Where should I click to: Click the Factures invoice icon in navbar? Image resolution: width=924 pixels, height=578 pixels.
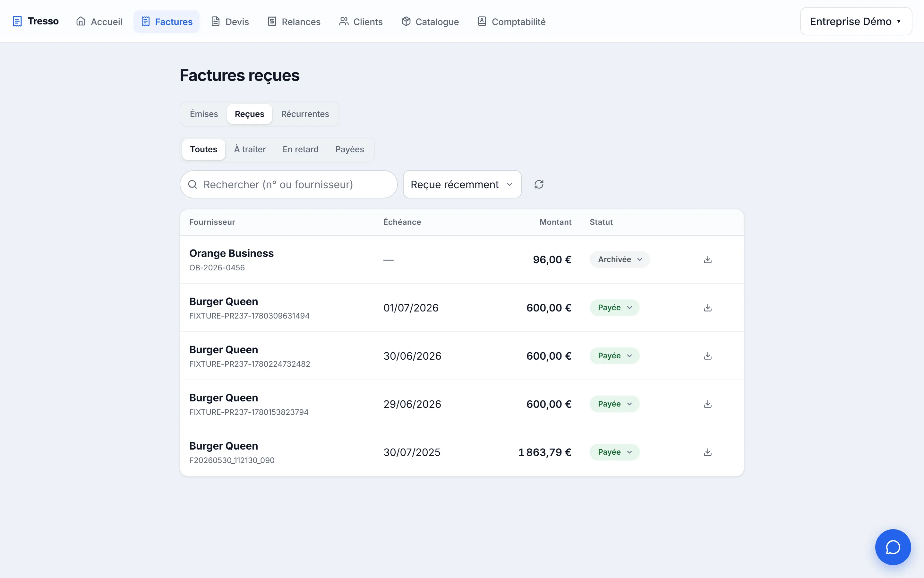145,22
